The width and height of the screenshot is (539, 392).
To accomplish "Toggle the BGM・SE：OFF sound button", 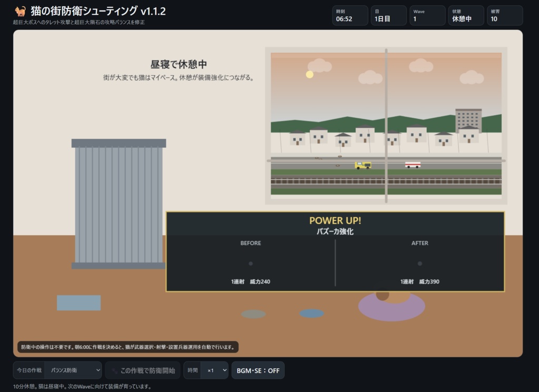I will [x=258, y=370].
